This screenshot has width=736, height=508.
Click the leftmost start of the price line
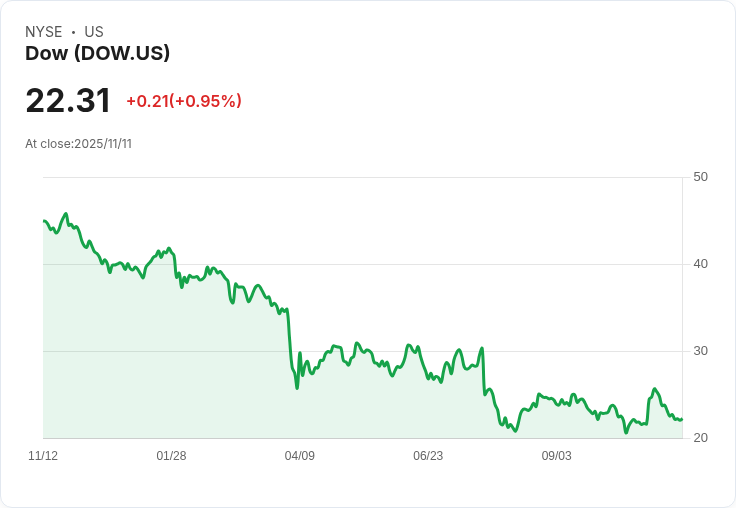click(x=44, y=221)
